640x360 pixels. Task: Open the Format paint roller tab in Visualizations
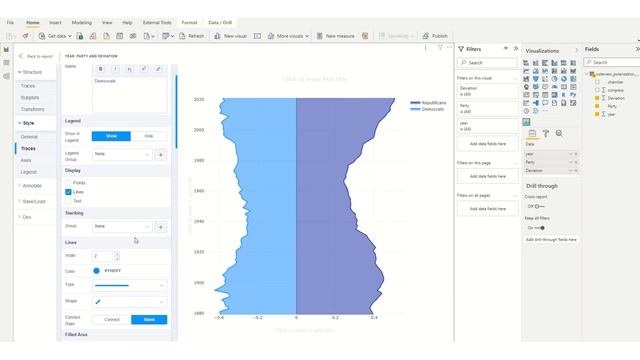(545, 133)
